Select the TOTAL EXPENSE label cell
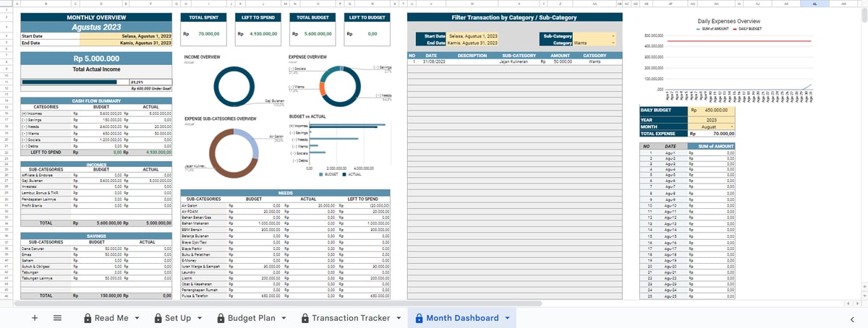This screenshot has width=868, height=328. click(663, 133)
